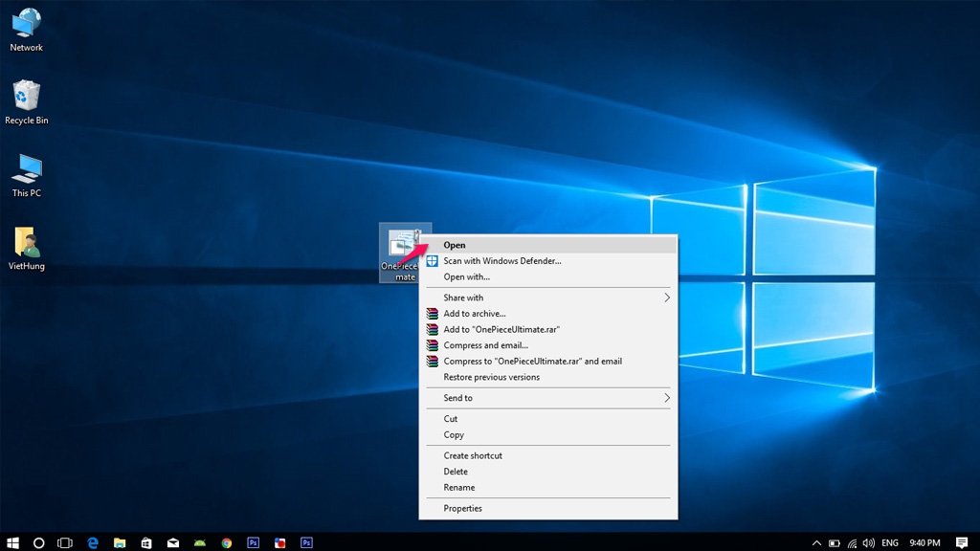Open the Mail app from the taskbar
This screenshot has height=551, width=980.
pos(173,542)
